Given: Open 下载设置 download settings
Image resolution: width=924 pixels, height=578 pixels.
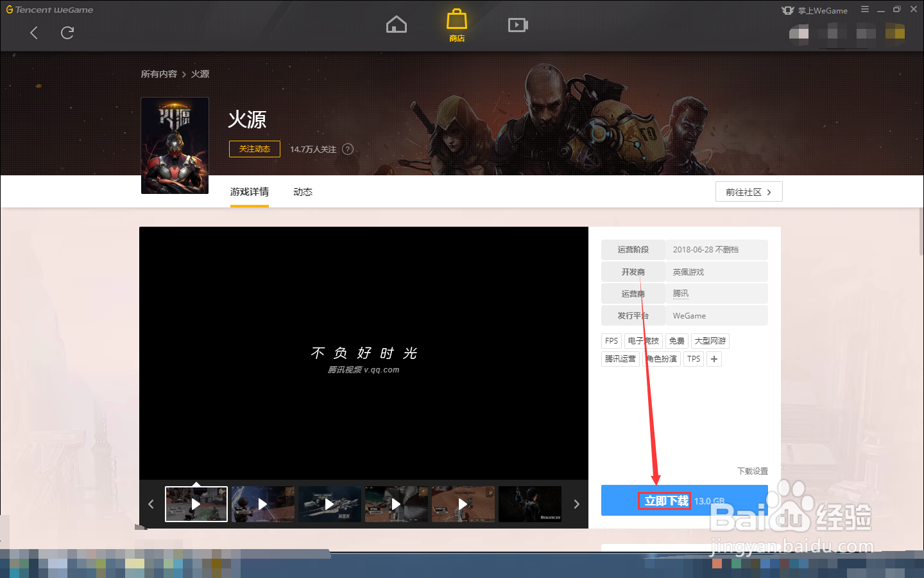Looking at the screenshot, I should 753,471.
